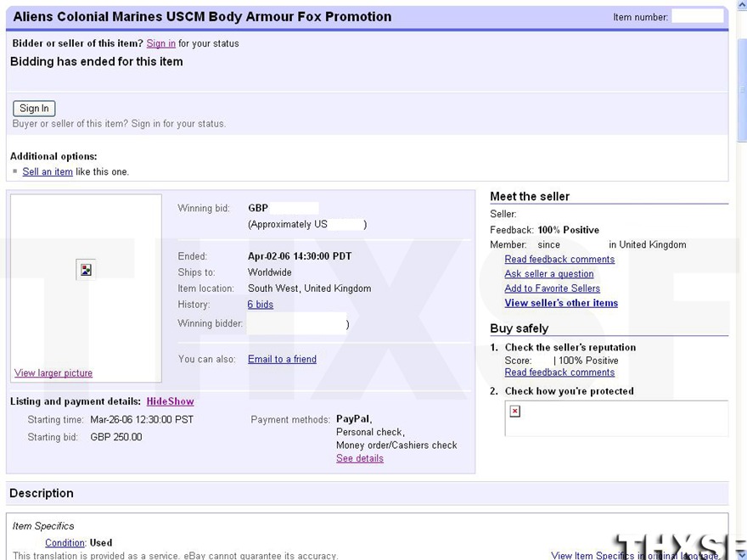Click the '100% Positive' feedback text

pos(569,230)
